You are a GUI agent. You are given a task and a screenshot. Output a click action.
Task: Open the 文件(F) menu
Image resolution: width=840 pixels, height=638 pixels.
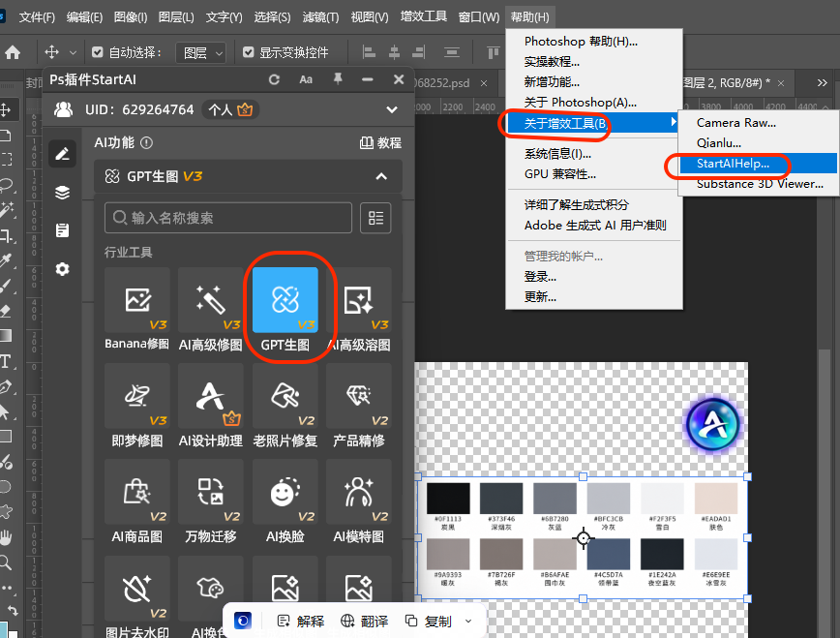coord(37,17)
